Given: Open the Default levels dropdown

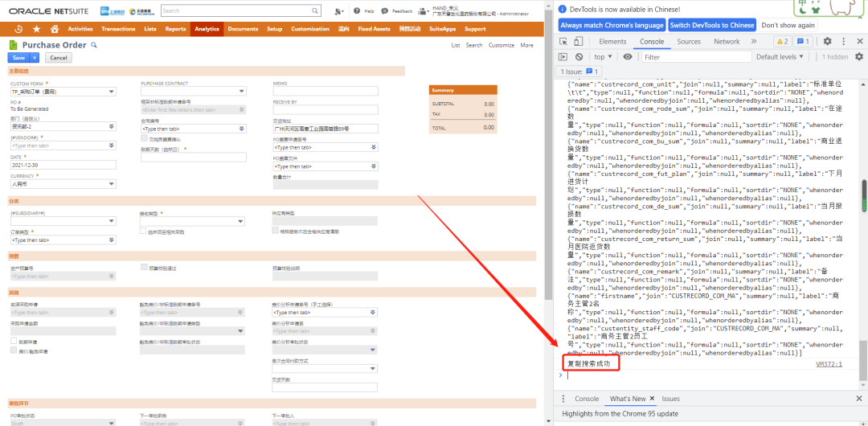Looking at the screenshot, I should click(780, 56).
